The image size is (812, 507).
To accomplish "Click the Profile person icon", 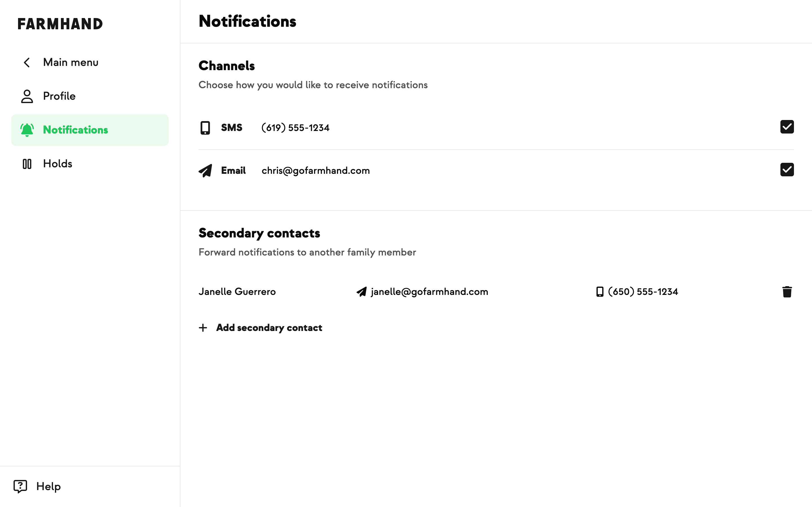I will pyautogui.click(x=27, y=96).
